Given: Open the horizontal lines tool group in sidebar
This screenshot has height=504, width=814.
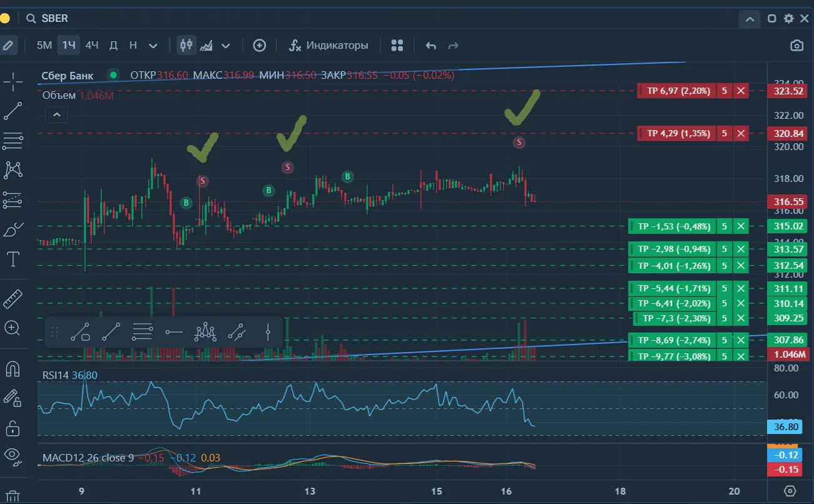Looking at the screenshot, I should [x=13, y=140].
